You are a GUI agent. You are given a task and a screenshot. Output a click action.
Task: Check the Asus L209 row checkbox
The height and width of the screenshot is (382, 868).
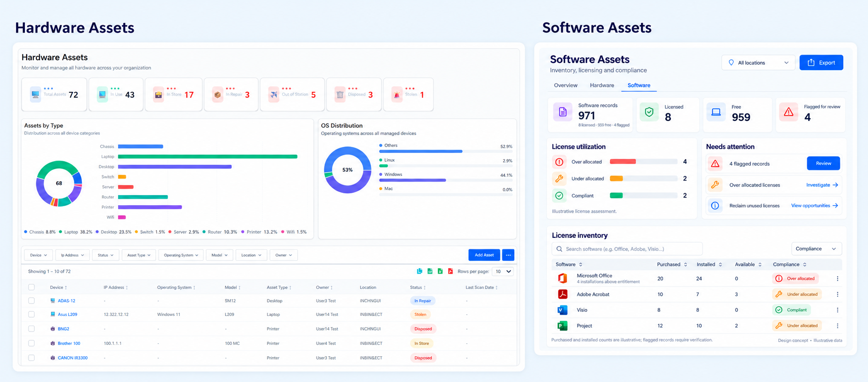(x=31, y=315)
